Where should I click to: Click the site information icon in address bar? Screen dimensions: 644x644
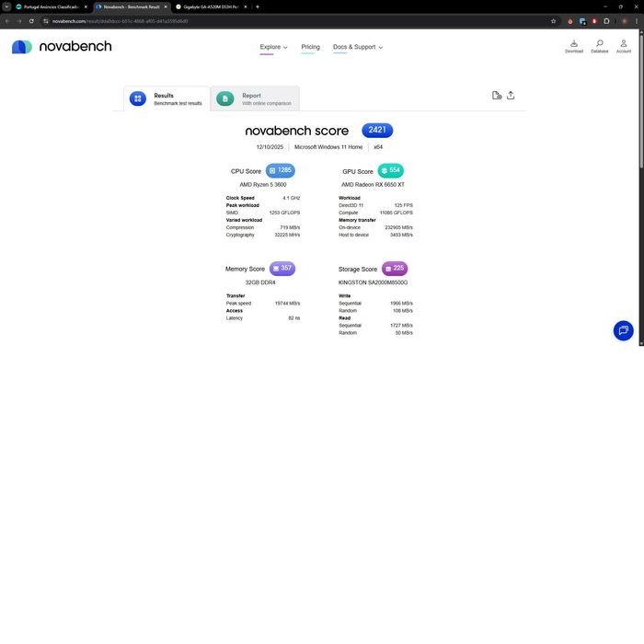click(x=46, y=21)
